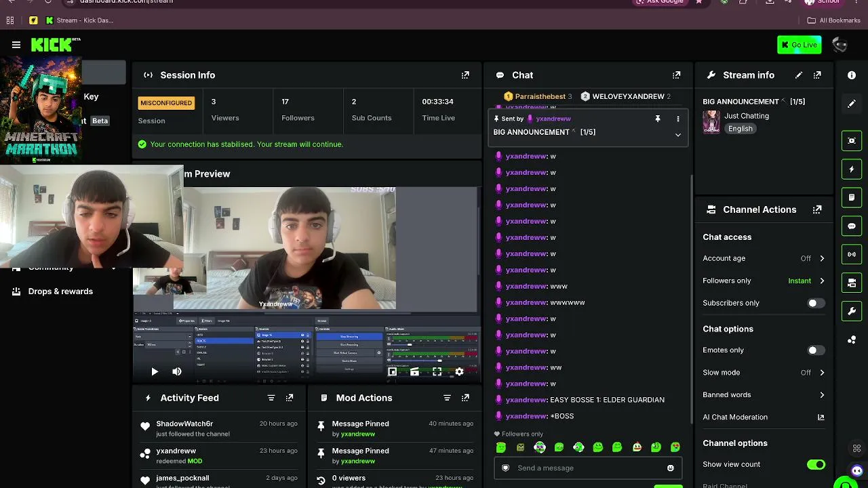Screen dimensions: 868x488
Task: Click the chat scrollbar
Action: coord(691,298)
